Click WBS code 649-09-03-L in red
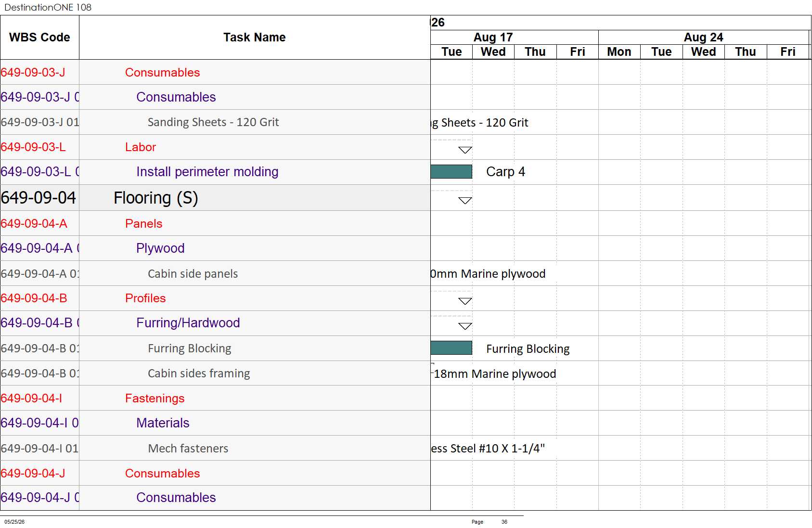This screenshot has height=528, width=812. point(33,147)
